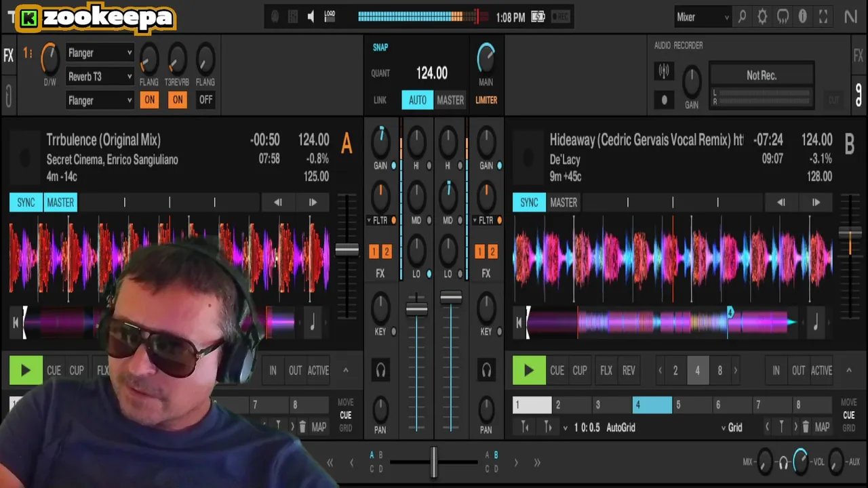The image size is (868, 488).
Task: Click the broadcast icon in the audio recorder
Action: [664, 70]
